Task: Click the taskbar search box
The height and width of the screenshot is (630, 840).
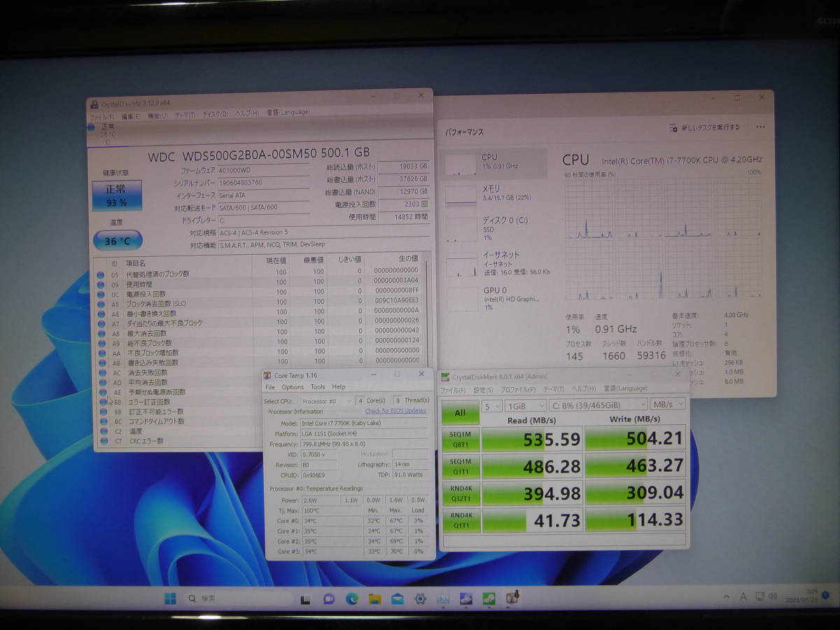Action: pos(239,599)
